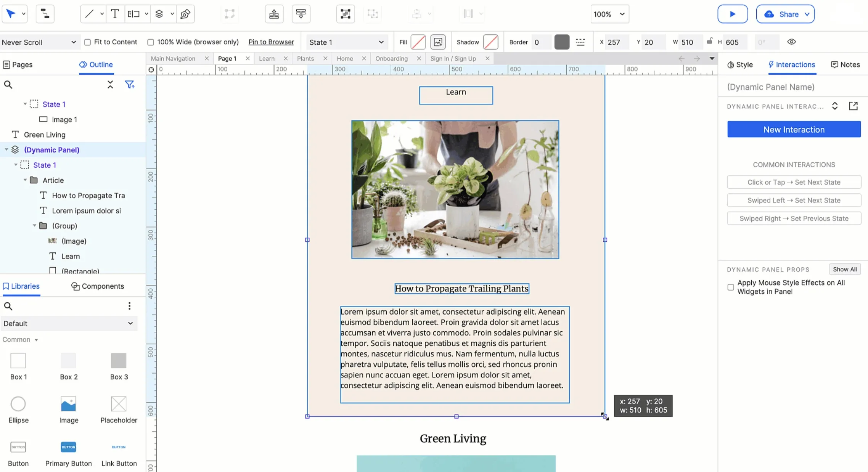The width and height of the screenshot is (868, 472).
Task: Click Pin to Browser link
Action: point(271,42)
